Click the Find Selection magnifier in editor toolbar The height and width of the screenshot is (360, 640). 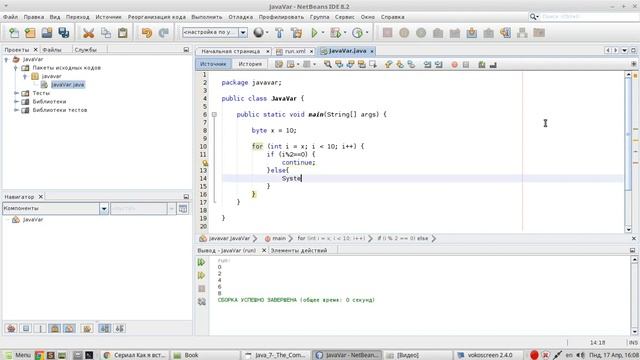click(x=327, y=64)
